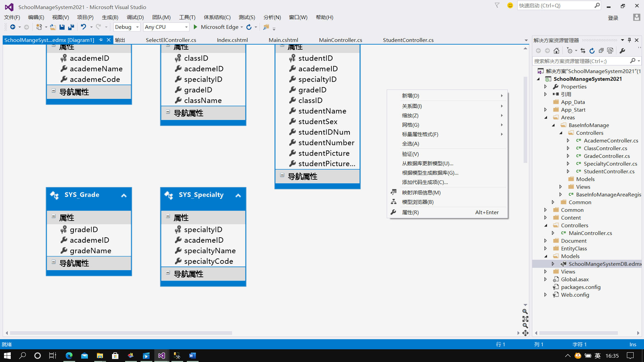Select 验证(V) in the context menu
This screenshot has width=644, height=362.
tap(410, 154)
